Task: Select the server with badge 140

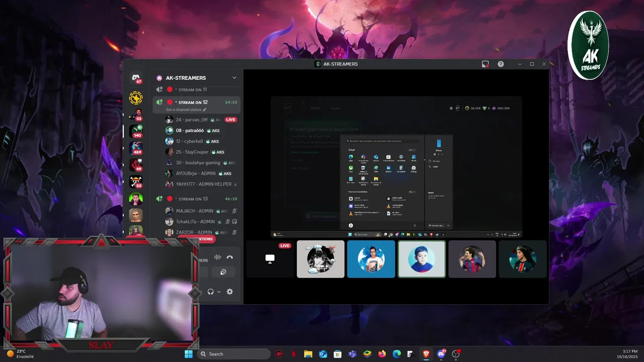Action: coord(135,131)
